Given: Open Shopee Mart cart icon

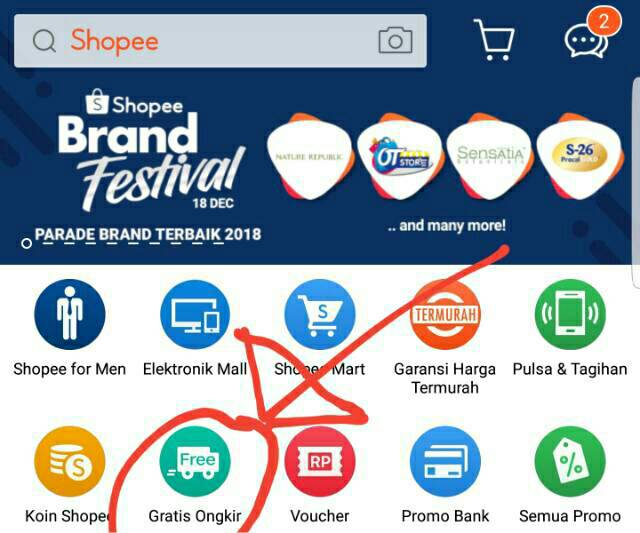Looking at the screenshot, I should click(320, 314).
